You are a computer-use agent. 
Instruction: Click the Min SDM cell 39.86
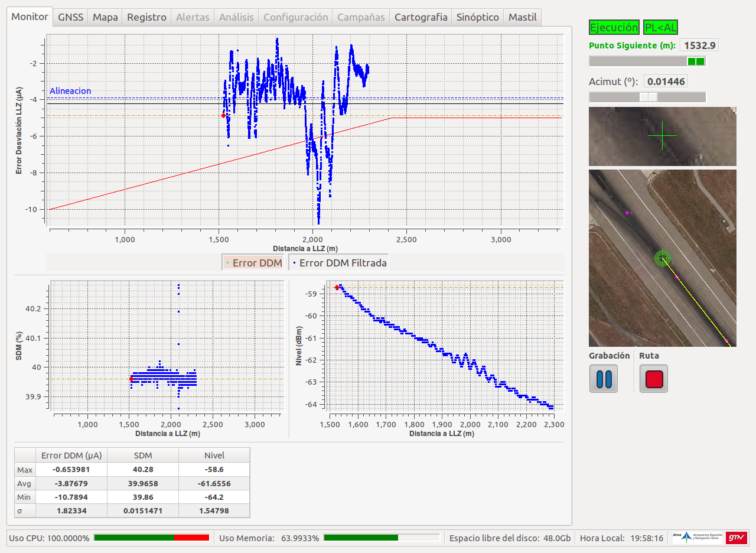click(143, 497)
